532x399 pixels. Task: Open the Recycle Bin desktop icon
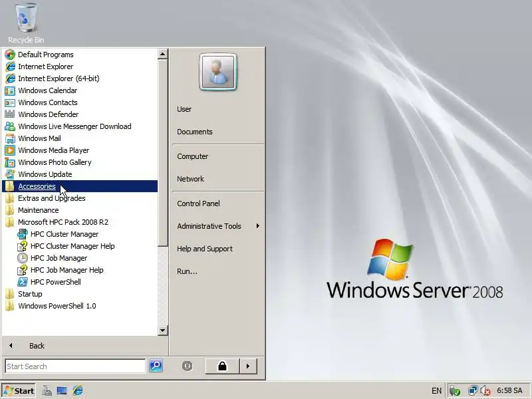pyautogui.click(x=26, y=23)
